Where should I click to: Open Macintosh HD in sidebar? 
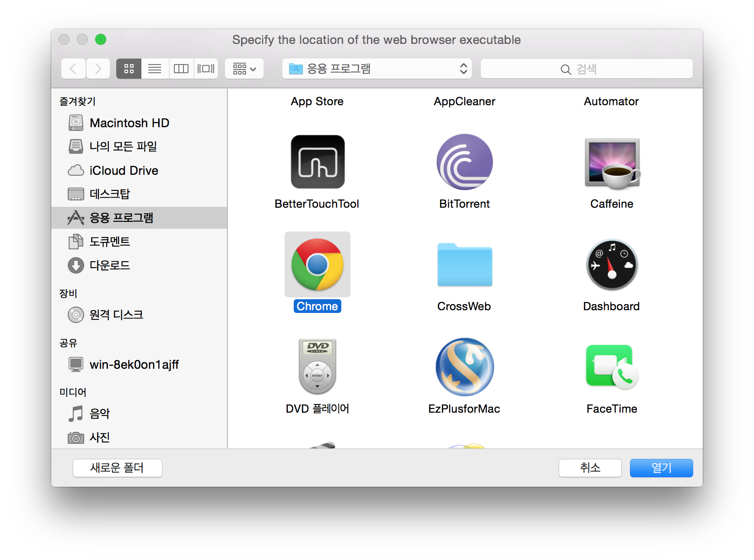tap(139, 123)
